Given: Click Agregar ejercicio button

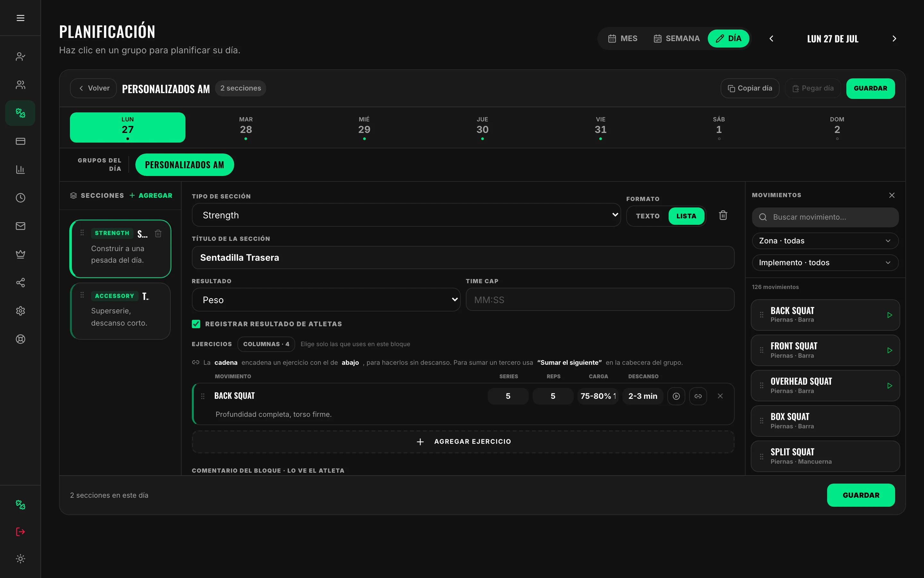Looking at the screenshot, I should (463, 442).
